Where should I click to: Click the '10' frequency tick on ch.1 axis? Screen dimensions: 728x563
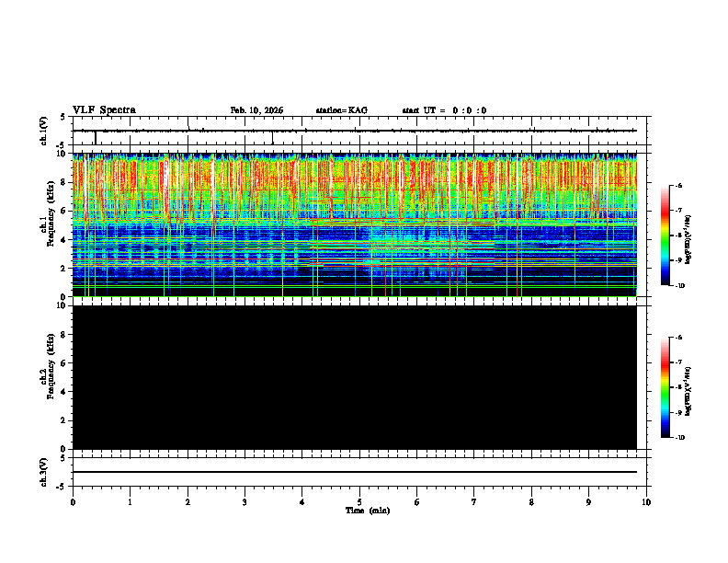click(x=63, y=154)
